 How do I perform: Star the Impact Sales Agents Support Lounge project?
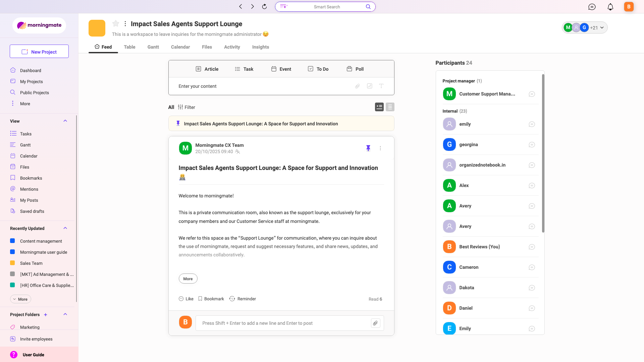pos(116,23)
